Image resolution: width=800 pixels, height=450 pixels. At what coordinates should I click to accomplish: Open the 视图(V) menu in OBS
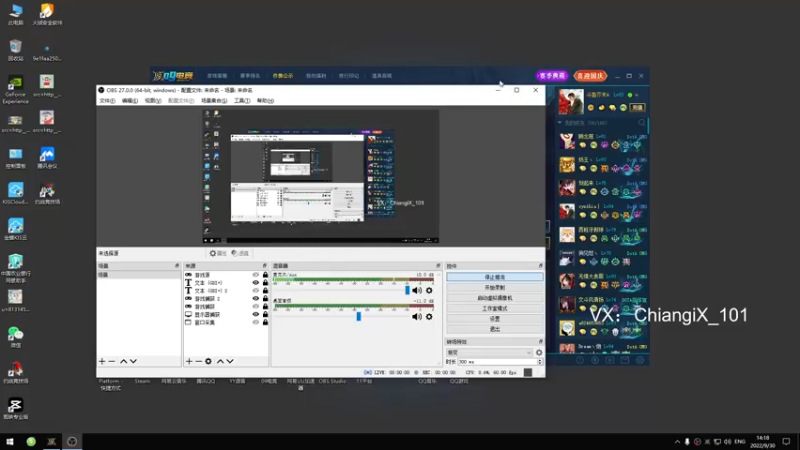point(153,101)
